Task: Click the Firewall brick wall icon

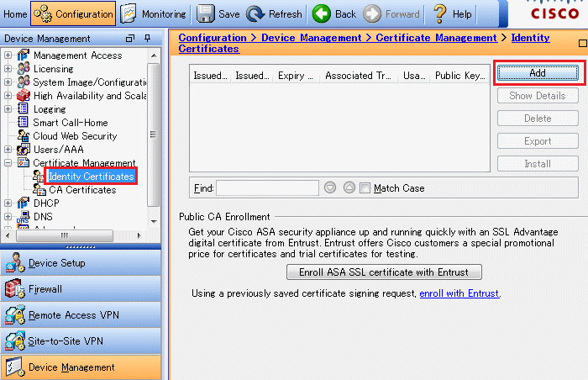Action: pyautogui.click(x=15, y=288)
